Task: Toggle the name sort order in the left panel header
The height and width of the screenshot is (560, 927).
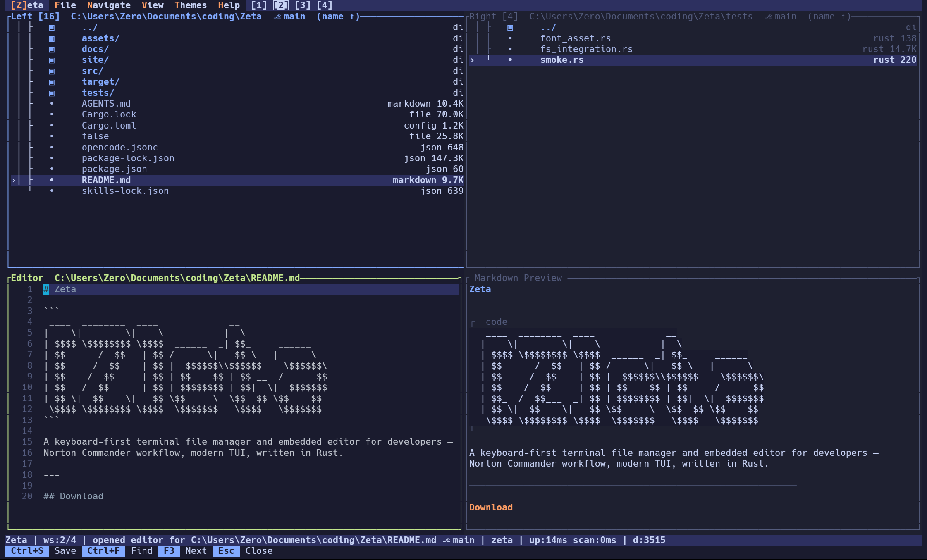Action: point(338,17)
